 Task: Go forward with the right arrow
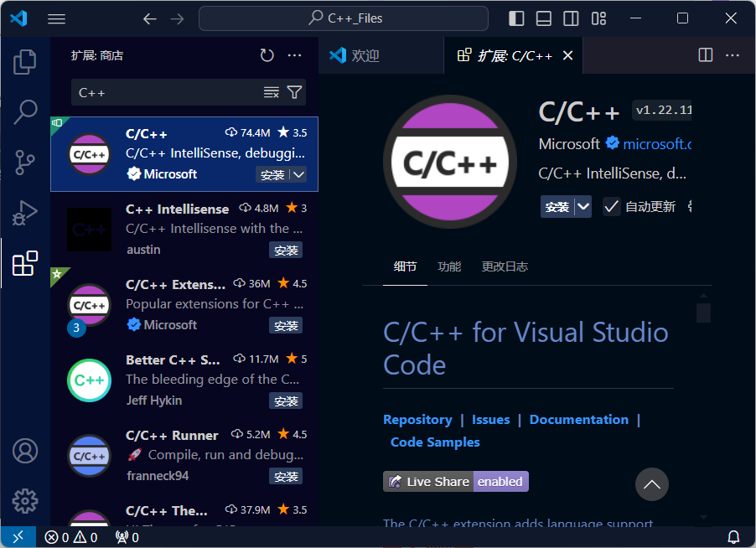[178, 18]
